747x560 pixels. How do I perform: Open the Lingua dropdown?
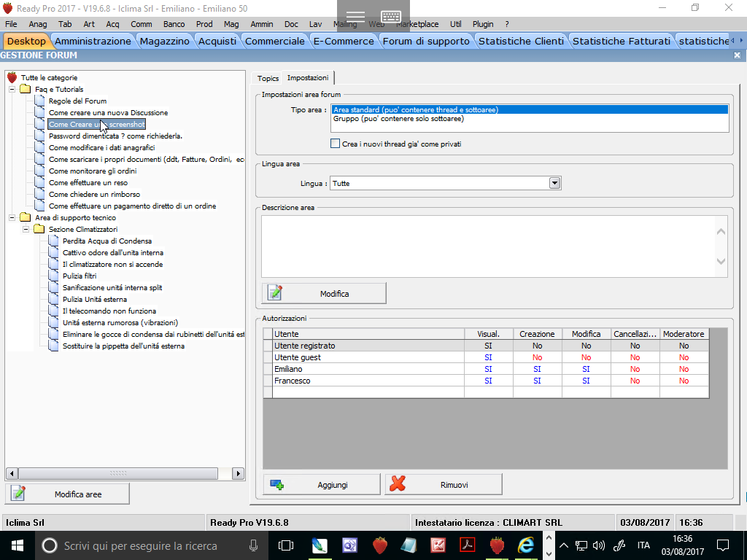[554, 183]
